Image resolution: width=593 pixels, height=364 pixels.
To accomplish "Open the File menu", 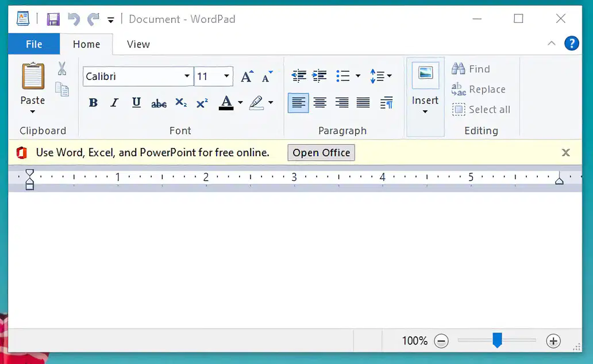I will point(34,44).
